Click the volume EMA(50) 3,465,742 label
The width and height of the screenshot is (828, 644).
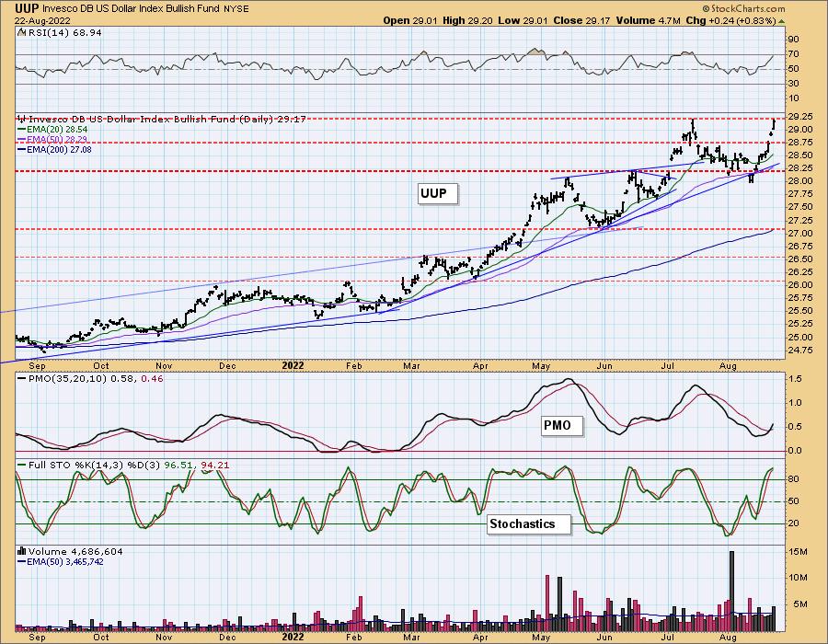pos(65,561)
